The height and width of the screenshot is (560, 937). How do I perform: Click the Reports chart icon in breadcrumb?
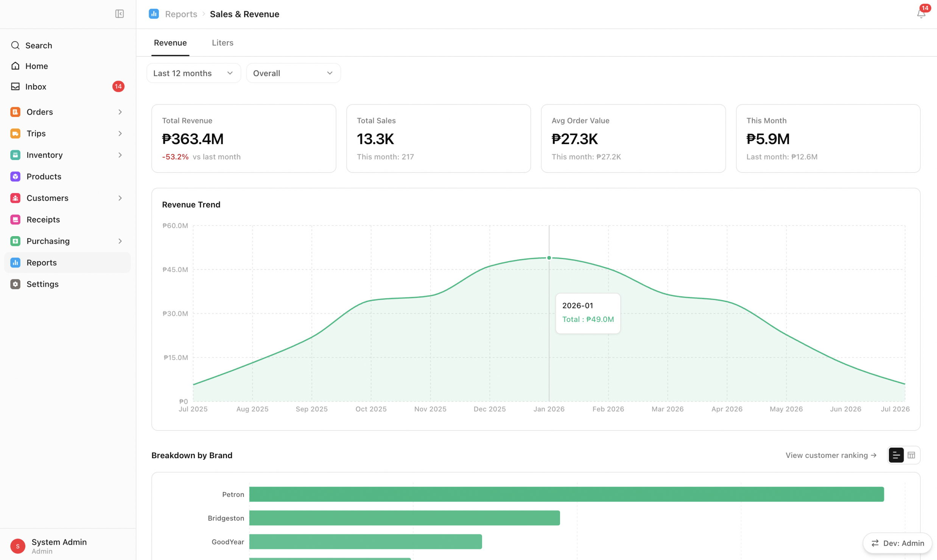tap(154, 14)
